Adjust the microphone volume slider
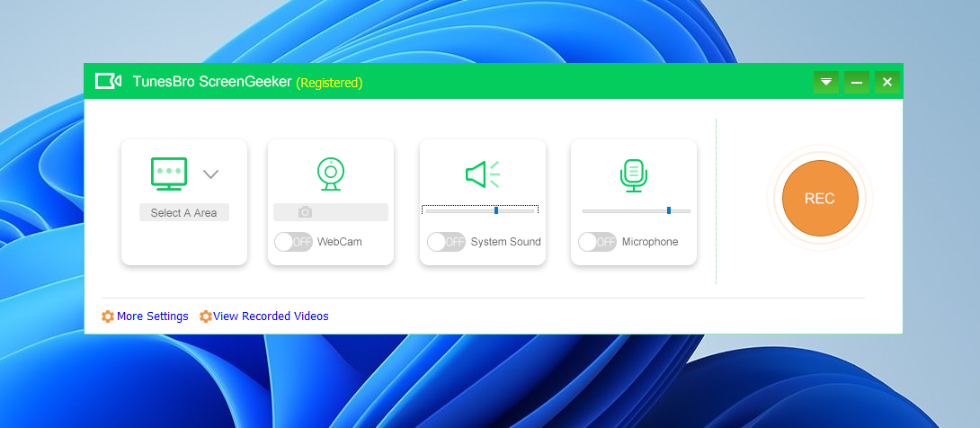 (637, 210)
